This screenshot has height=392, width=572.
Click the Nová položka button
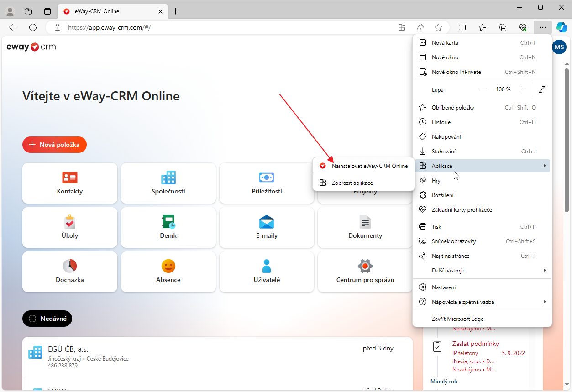click(x=54, y=145)
